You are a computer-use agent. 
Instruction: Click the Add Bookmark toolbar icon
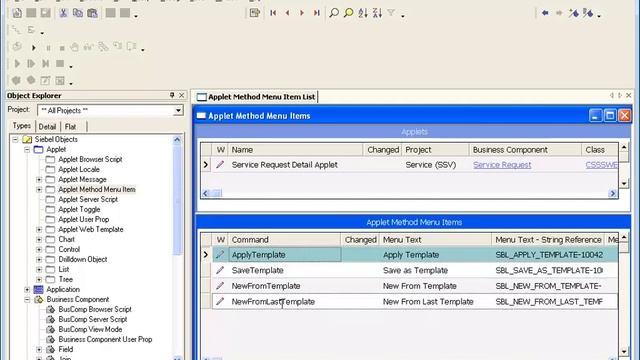tap(574, 13)
